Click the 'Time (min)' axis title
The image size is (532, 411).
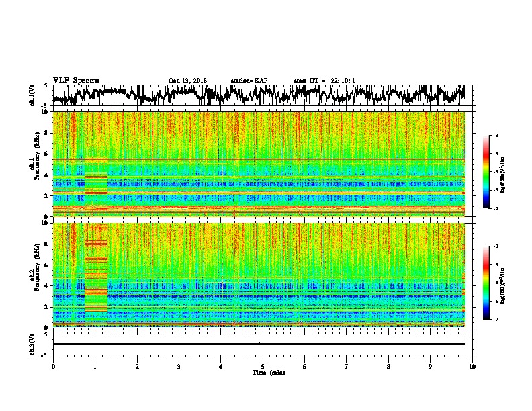coord(269,373)
